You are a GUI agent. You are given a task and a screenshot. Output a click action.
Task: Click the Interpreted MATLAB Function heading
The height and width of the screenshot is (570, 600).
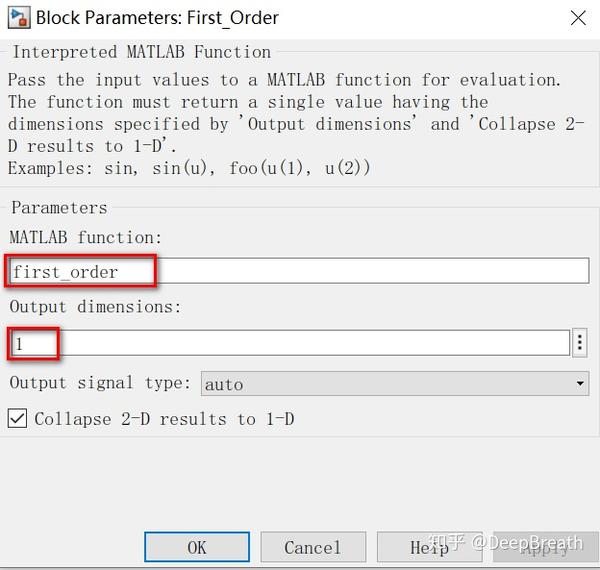(x=142, y=52)
